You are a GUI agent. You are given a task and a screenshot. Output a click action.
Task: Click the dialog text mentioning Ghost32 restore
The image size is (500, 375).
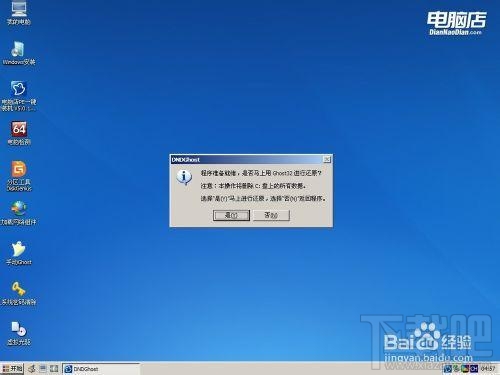point(261,173)
